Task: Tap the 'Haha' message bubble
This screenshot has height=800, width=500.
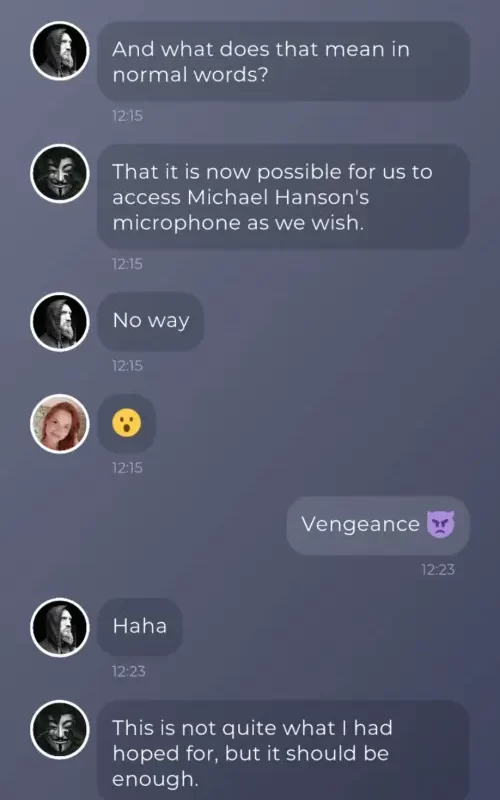Action: pos(140,627)
